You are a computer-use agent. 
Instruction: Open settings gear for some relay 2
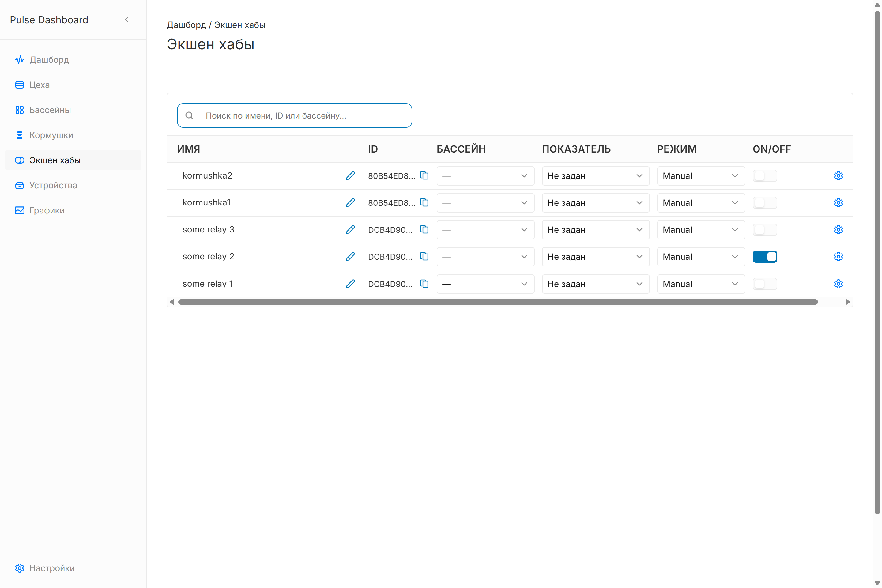click(839, 257)
